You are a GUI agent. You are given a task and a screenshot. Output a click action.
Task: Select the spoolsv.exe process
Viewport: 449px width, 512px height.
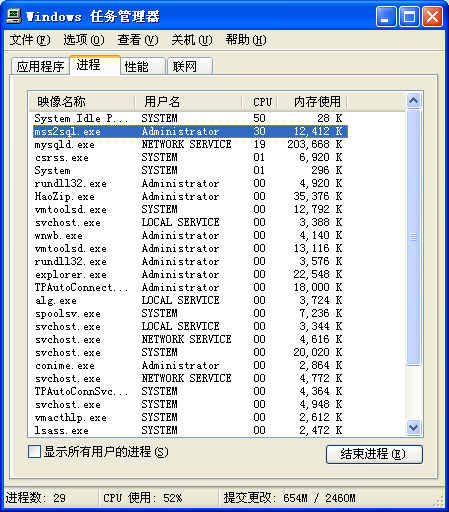click(x=190, y=313)
